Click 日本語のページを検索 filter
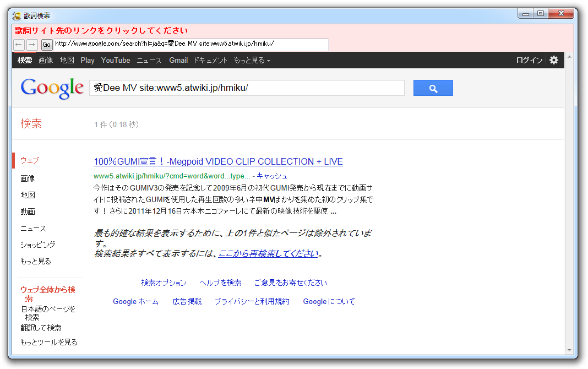Image resolution: width=588 pixels, height=369 pixels. [x=48, y=313]
